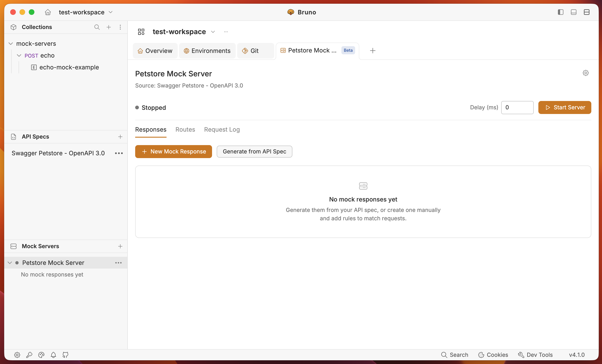Switch to split horizontal layout icon
Viewport: 602px width, 364px height.
tap(586, 12)
